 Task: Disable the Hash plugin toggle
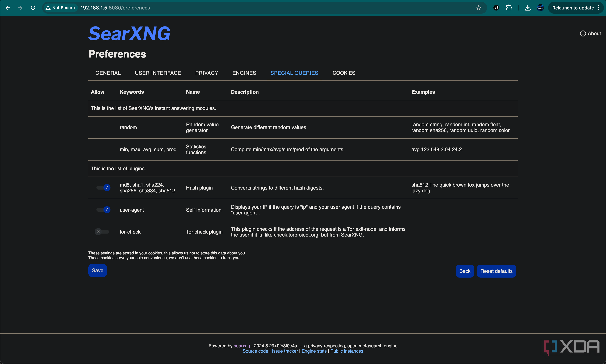click(x=103, y=188)
